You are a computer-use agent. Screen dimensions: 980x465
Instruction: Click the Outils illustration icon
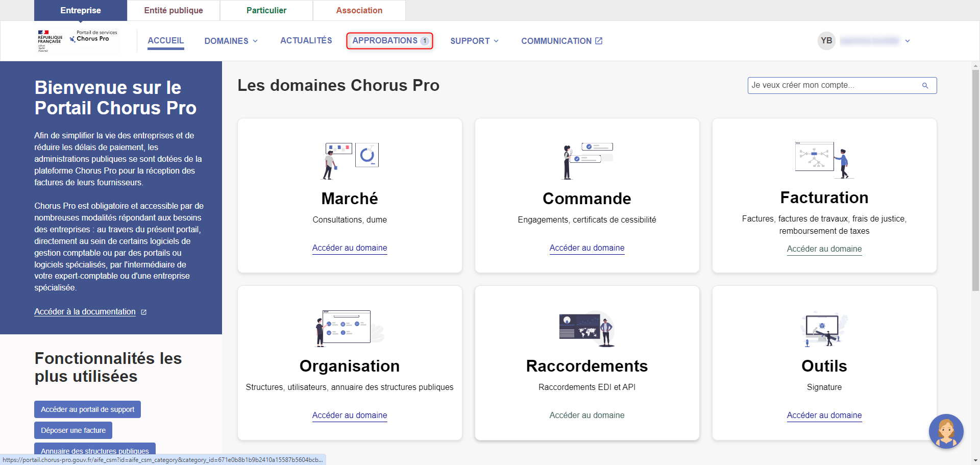point(824,328)
